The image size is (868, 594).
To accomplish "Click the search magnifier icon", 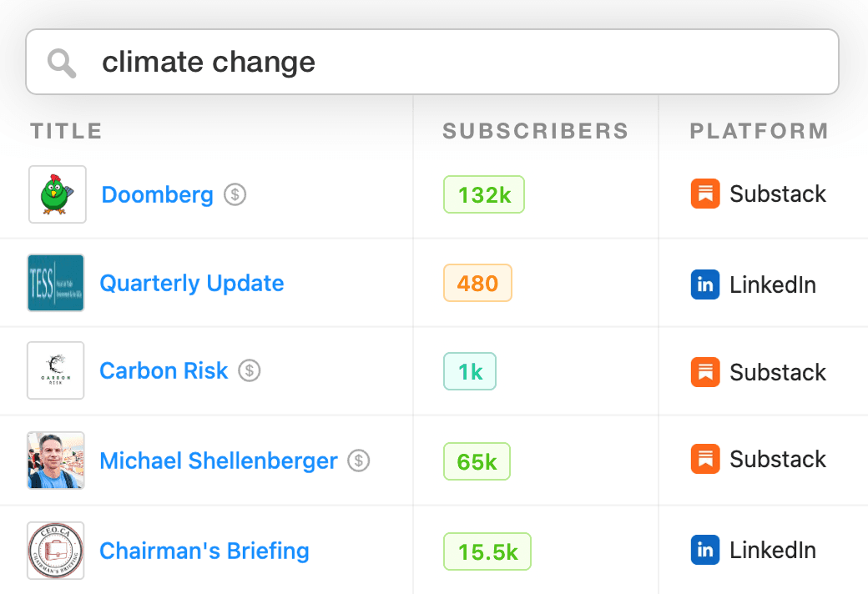I will pyautogui.click(x=62, y=63).
